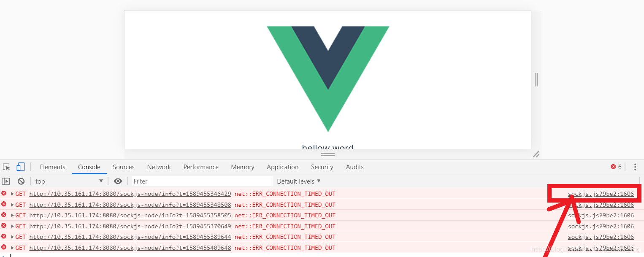This screenshot has width=644, height=257.
Task: Open the Application tab
Action: (x=283, y=167)
